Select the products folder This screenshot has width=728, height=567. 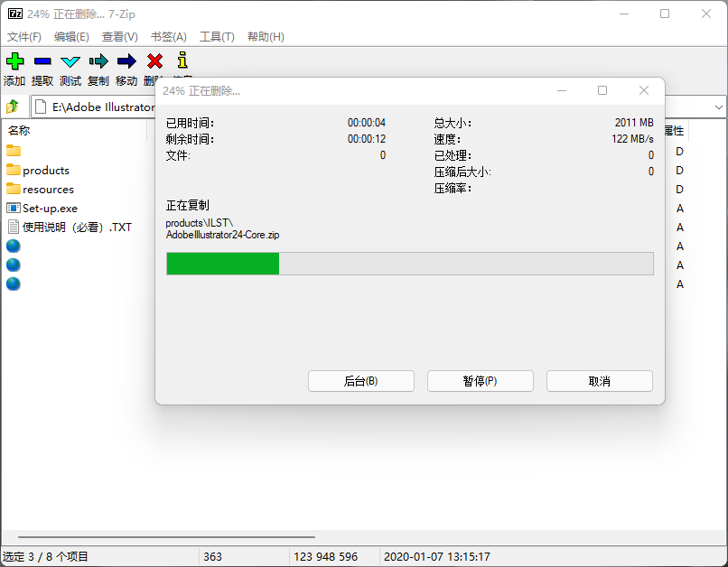pos(45,171)
